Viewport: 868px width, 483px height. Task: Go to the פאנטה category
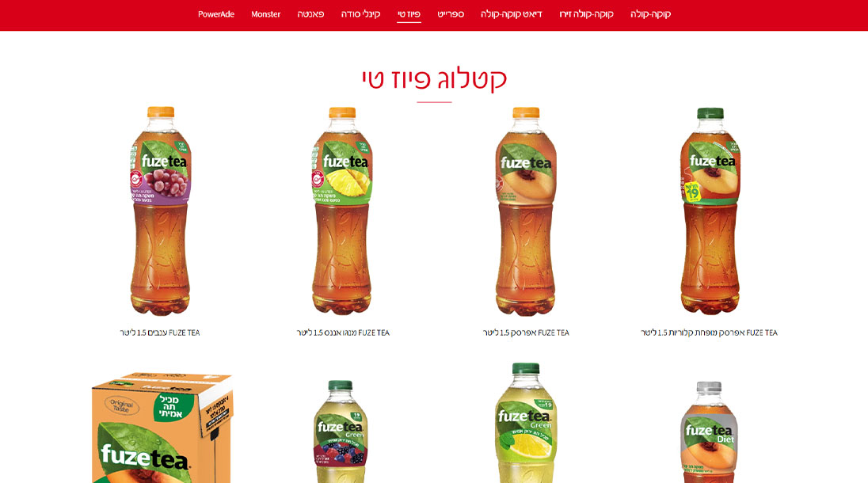(310, 14)
